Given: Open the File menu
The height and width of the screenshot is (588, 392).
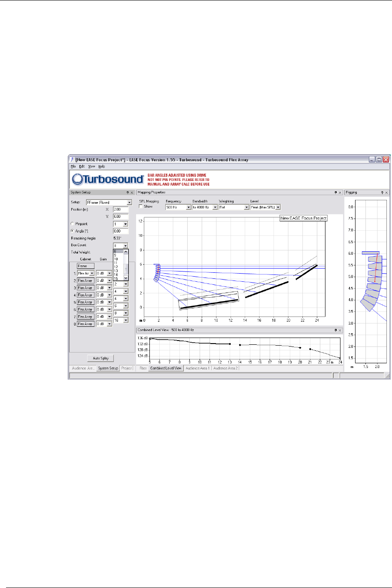Looking at the screenshot, I should 73,166.
